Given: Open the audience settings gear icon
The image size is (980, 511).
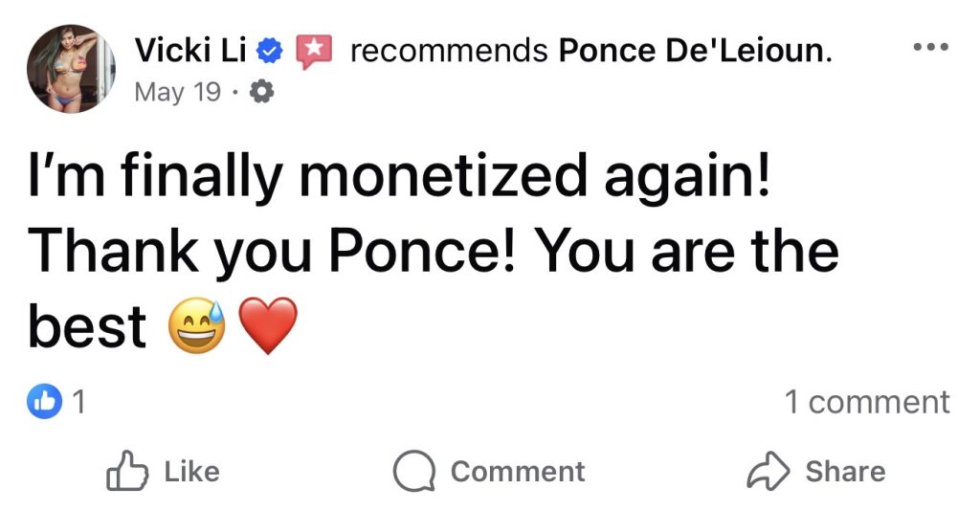Looking at the screenshot, I should pyautogui.click(x=260, y=93).
